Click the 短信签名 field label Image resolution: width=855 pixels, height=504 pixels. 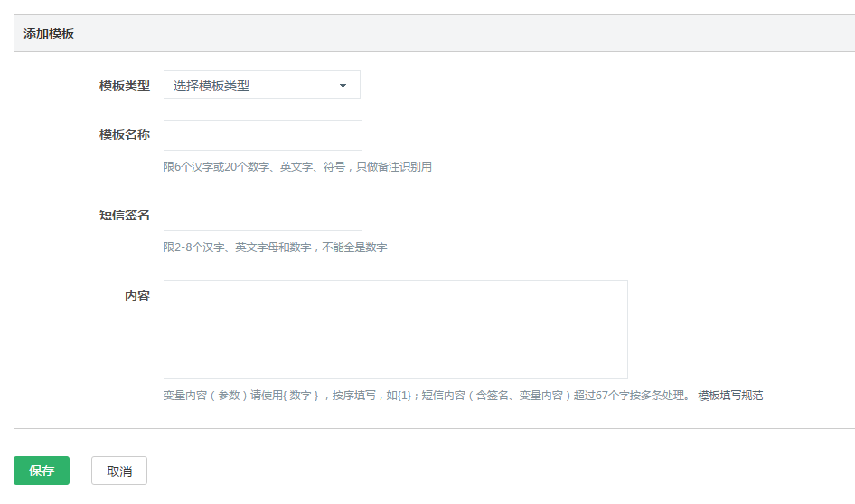pyautogui.click(x=124, y=216)
